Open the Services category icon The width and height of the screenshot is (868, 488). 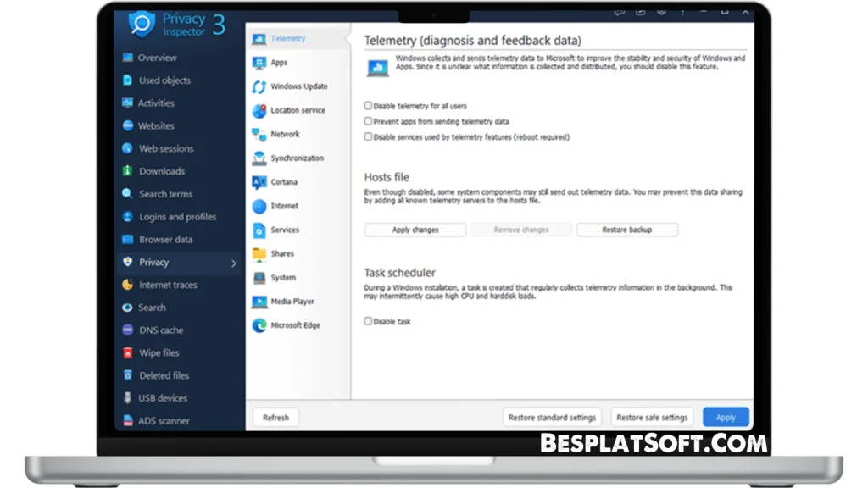[259, 230]
